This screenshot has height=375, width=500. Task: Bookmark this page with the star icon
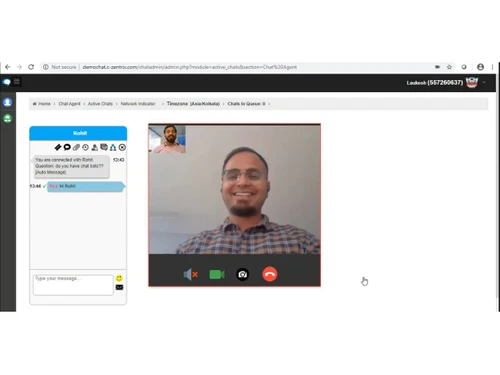tap(449, 67)
